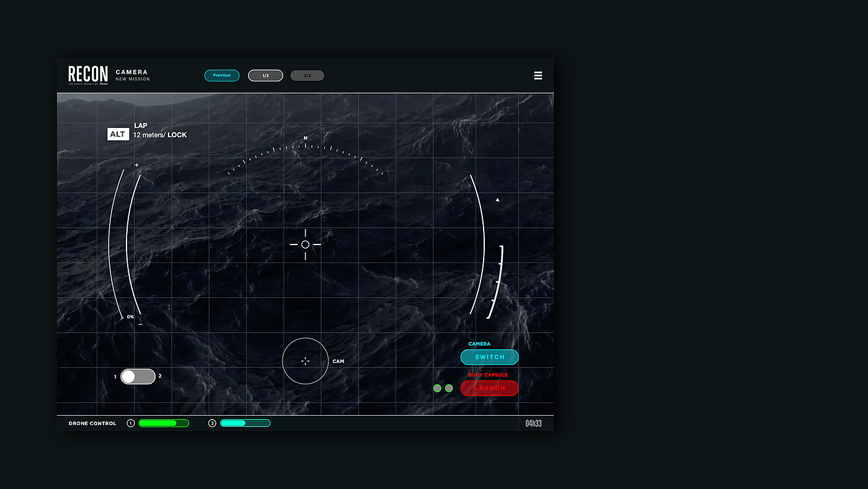Click the ALT badge
Image resolution: width=868 pixels, height=489 pixels.
pos(118,134)
